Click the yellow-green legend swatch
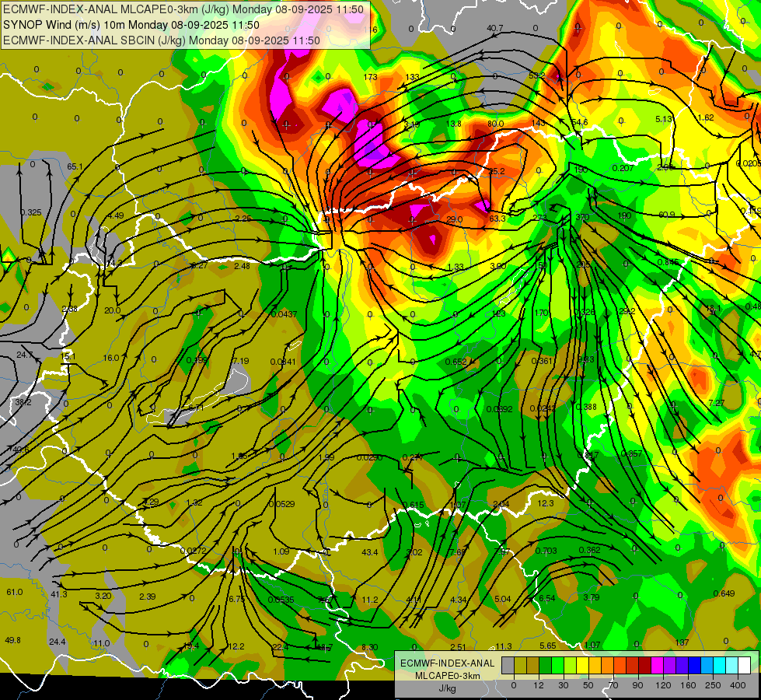 click(x=570, y=665)
